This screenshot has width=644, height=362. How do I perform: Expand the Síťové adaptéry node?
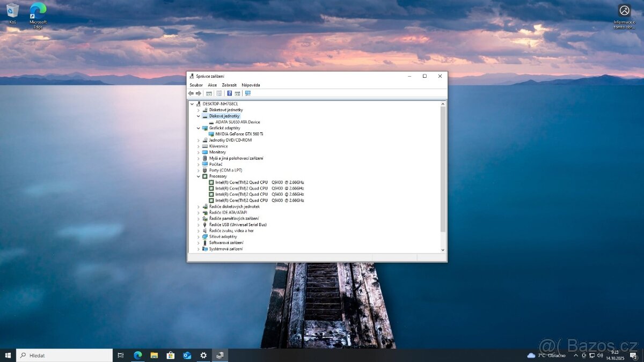[199, 237]
